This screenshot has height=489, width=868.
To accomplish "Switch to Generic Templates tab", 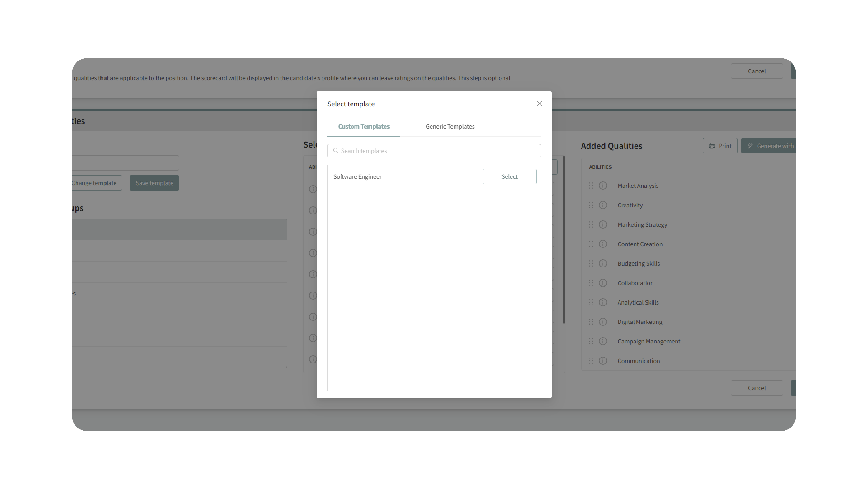I will (x=450, y=126).
